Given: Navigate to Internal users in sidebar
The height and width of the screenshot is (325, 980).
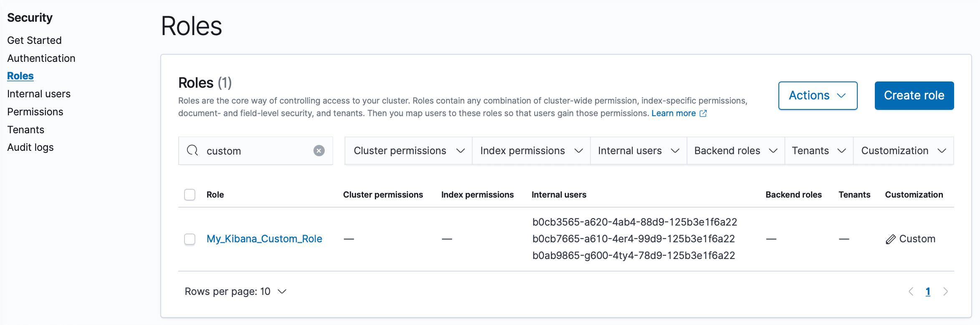Looking at the screenshot, I should click(39, 94).
